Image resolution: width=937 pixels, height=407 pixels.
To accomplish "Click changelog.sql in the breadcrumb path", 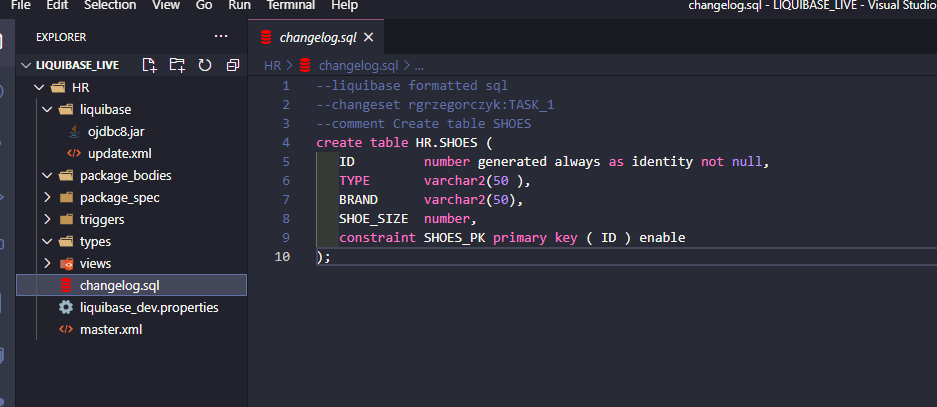I will click(x=359, y=66).
